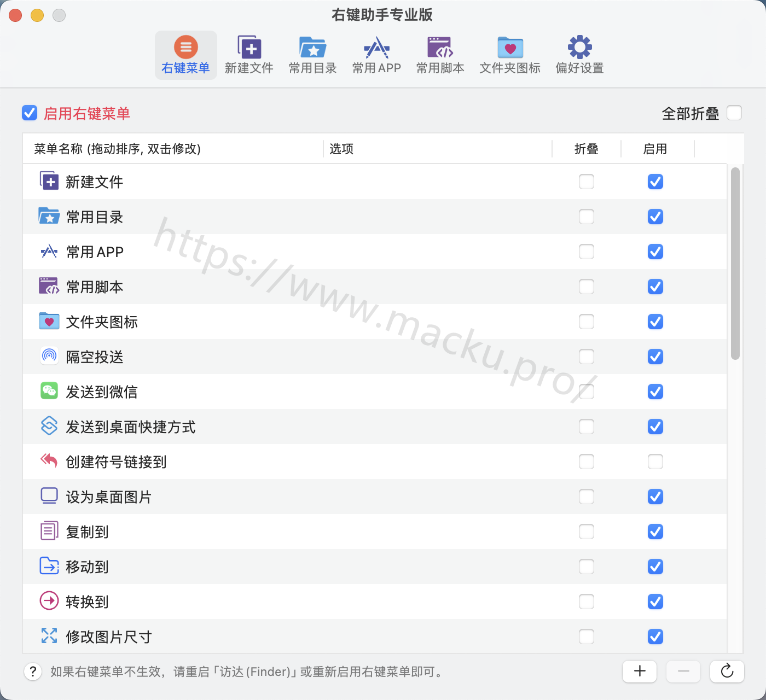Collapse the 隔空投送 row via 折叠 checkbox
The height and width of the screenshot is (700, 766).
[x=586, y=357]
